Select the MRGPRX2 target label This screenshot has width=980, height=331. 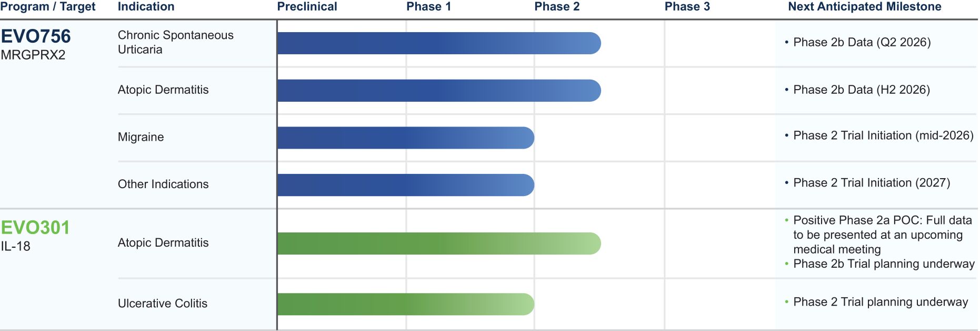click(33, 55)
